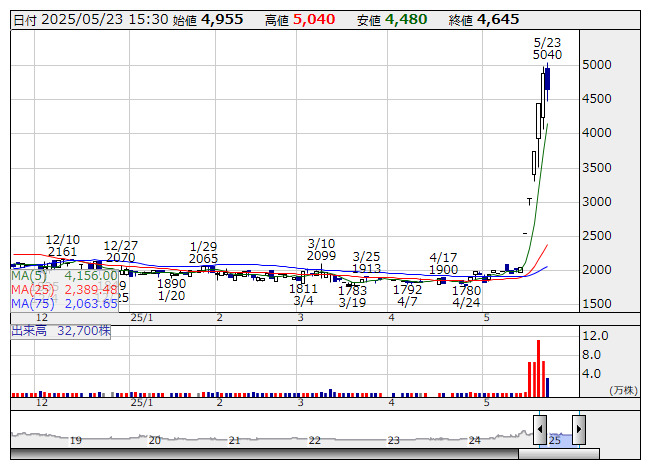Click the 3/10 2099 peak label

321,249
